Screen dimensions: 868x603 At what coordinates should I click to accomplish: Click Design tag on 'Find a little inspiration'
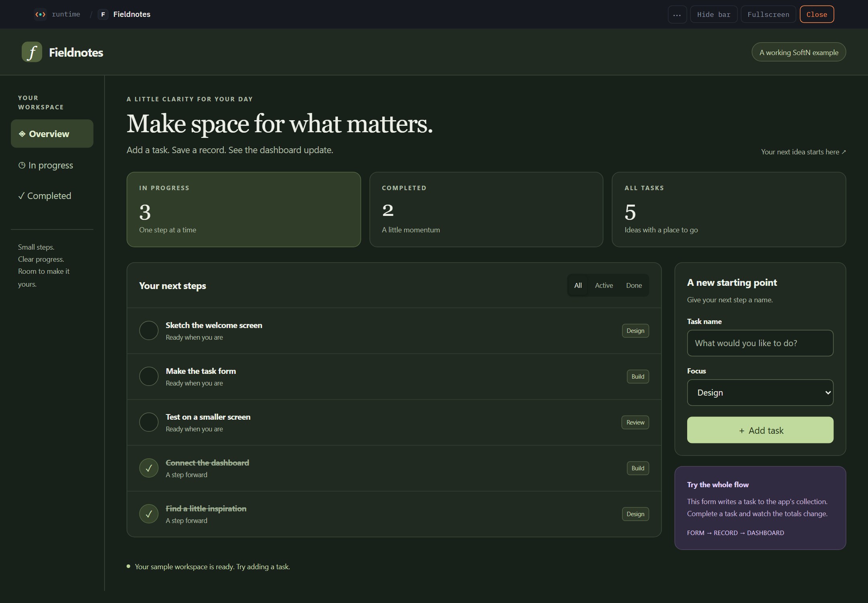coord(635,514)
